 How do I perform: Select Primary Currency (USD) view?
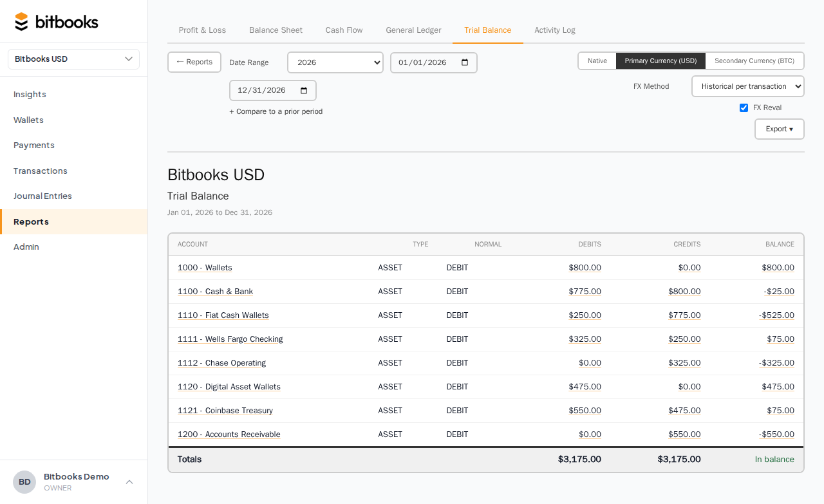(660, 61)
